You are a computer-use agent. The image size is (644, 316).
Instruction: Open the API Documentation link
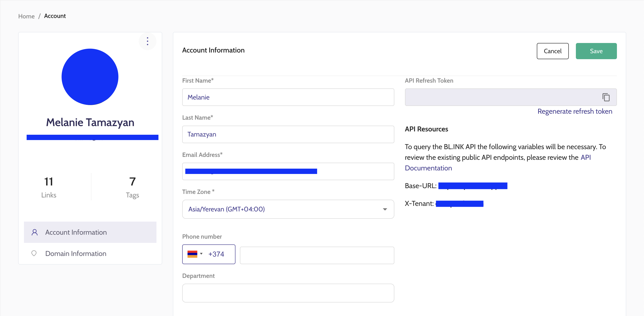(x=428, y=168)
